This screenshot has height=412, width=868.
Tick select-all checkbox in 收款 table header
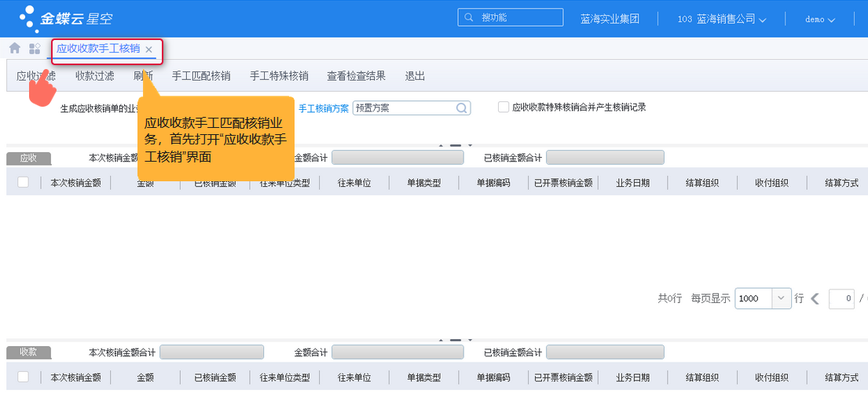pos(24,377)
